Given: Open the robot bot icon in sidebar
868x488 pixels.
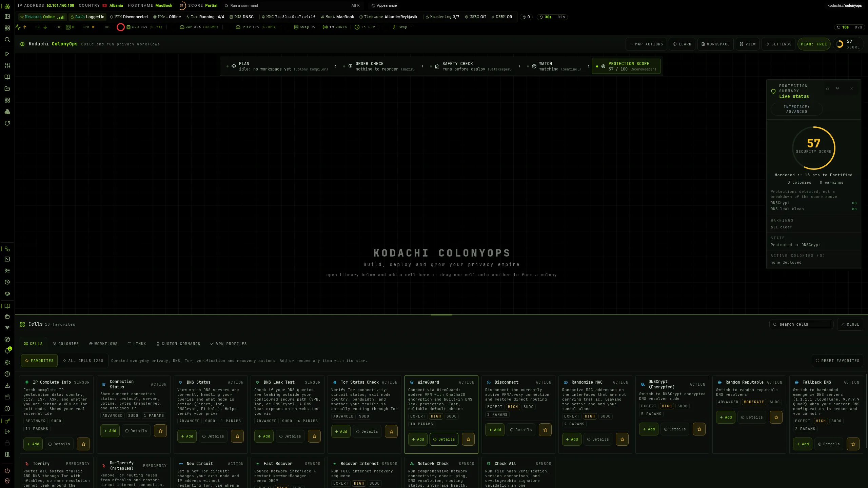Looking at the screenshot, I should tap(7, 316).
